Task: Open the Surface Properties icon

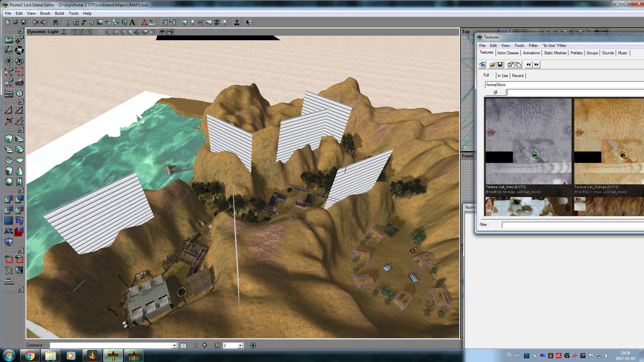Action: (x=172, y=22)
